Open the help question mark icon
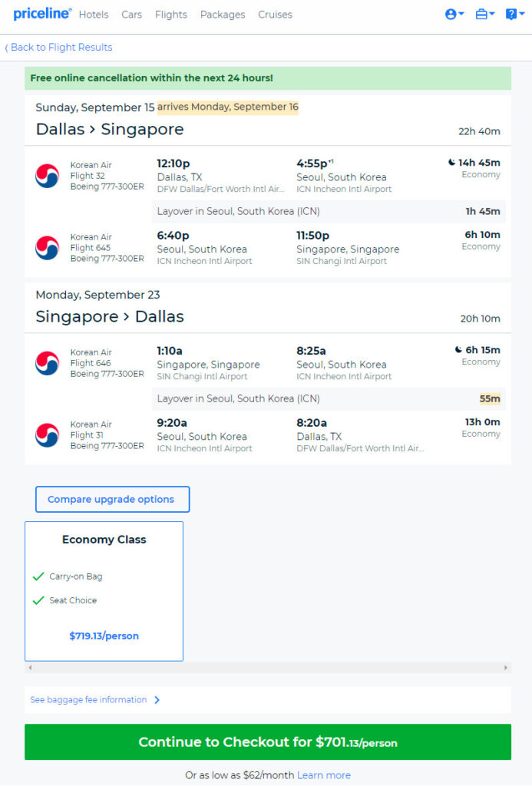The height and width of the screenshot is (786, 532). pyautogui.click(x=514, y=14)
